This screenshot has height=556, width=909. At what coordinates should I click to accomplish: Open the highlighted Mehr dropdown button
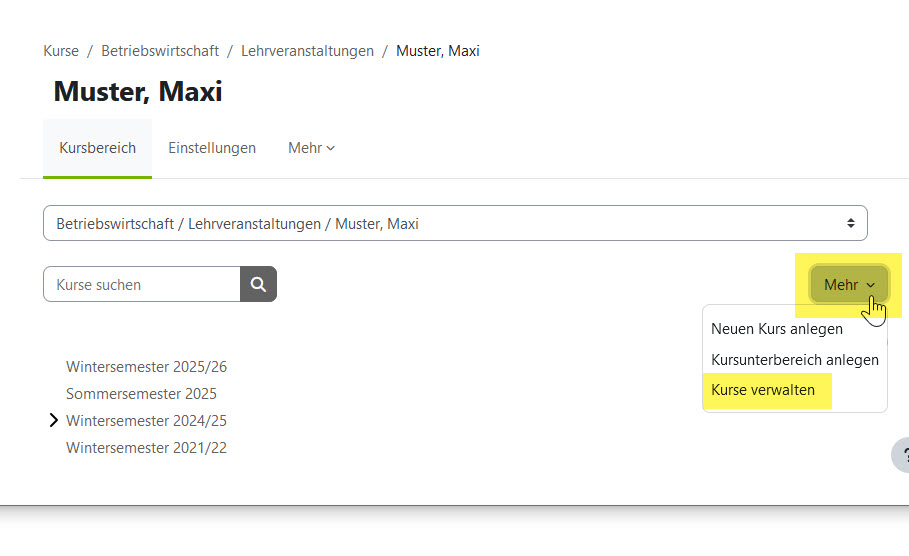click(849, 285)
